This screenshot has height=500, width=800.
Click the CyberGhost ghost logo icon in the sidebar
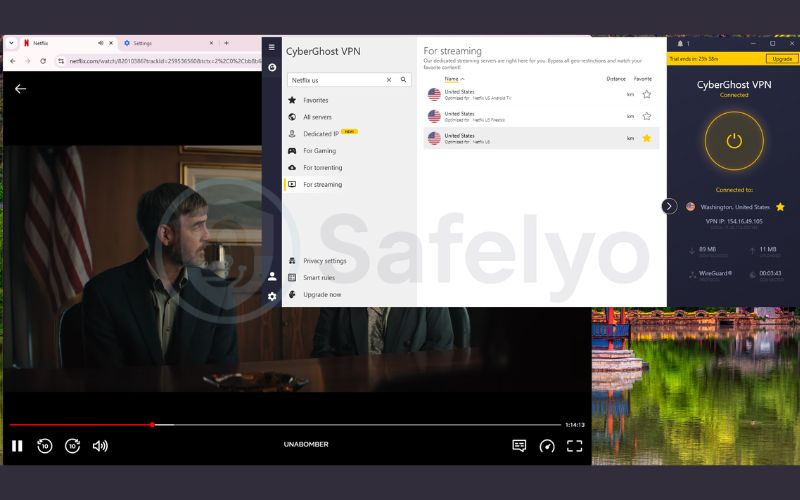pos(272,67)
